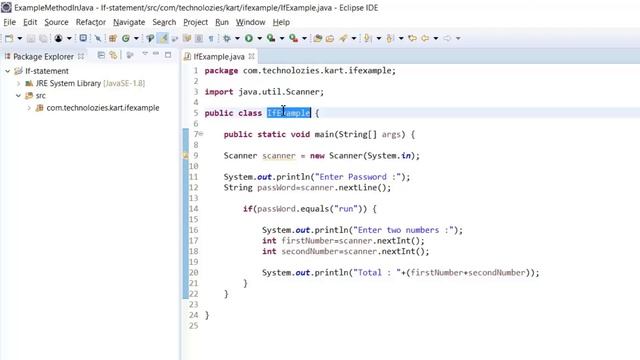Open the Run configurations dropdown arrow
Image resolution: width=640 pixels, height=360 pixels.
click(x=259, y=38)
